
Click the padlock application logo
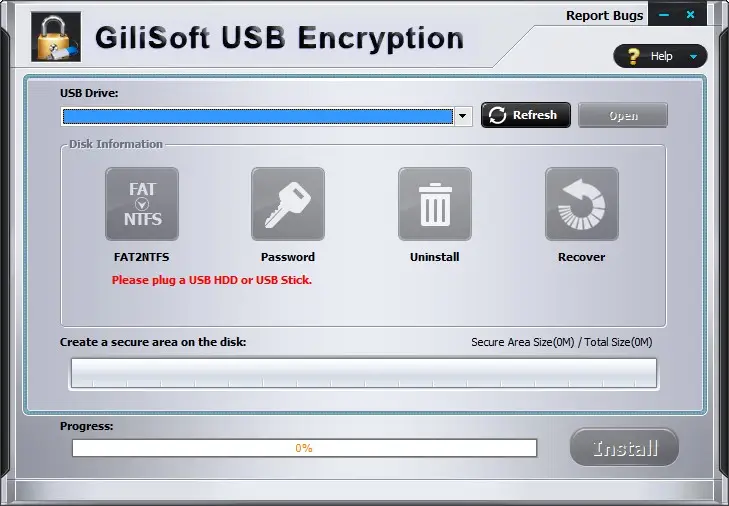(x=56, y=37)
